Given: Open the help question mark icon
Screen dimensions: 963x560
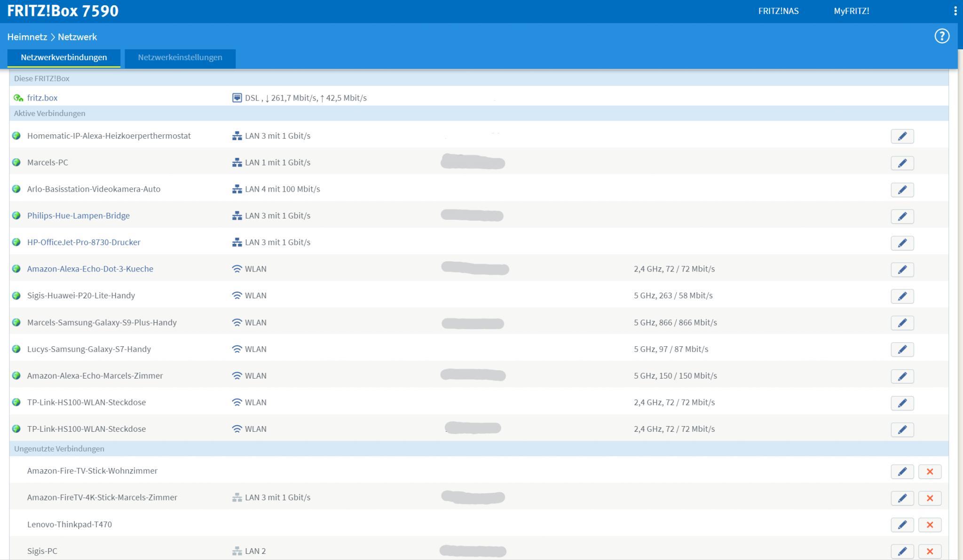Looking at the screenshot, I should click(x=941, y=36).
